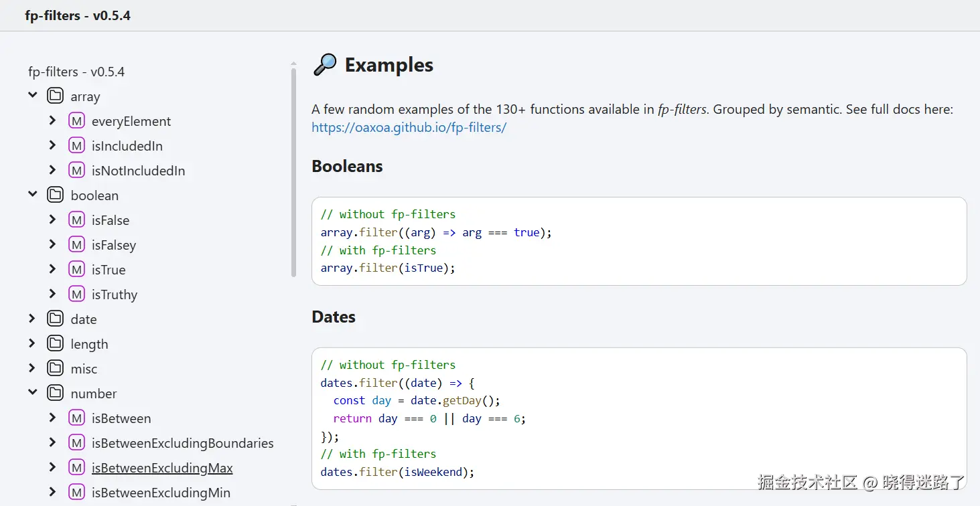Click the M icon beside everyElement
This screenshot has height=506, width=980.
tap(77, 121)
